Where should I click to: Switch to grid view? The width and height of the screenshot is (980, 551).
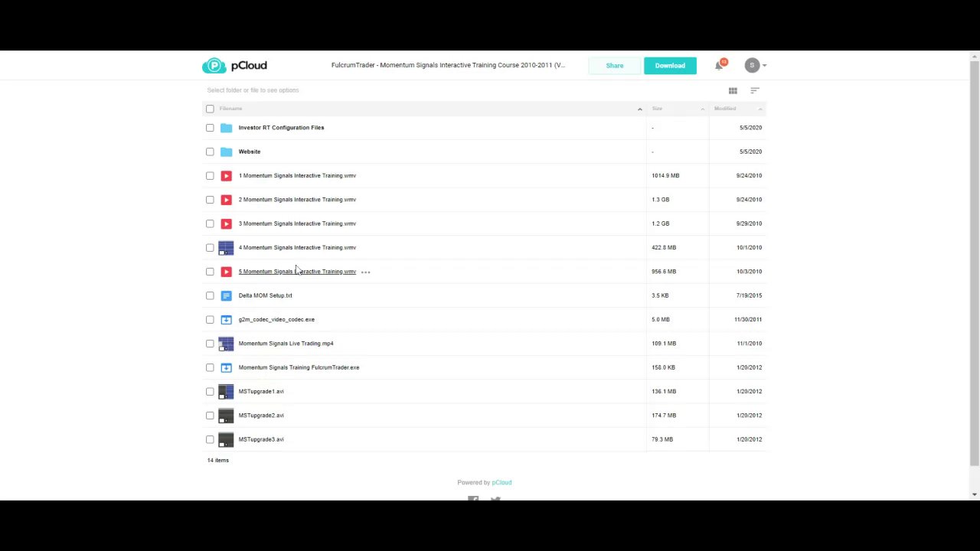click(733, 90)
